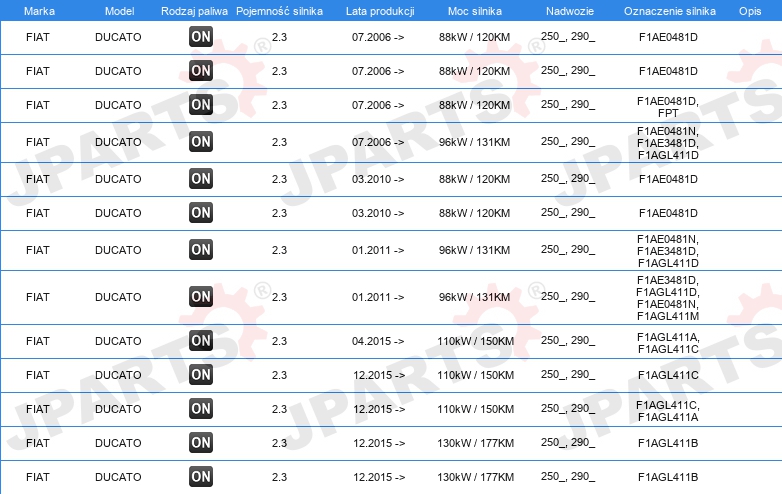Viewport: 782px width, 494px height.
Task: Click '110kW / 150KM' in 04.2015 row
Action: [x=475, y=341]
